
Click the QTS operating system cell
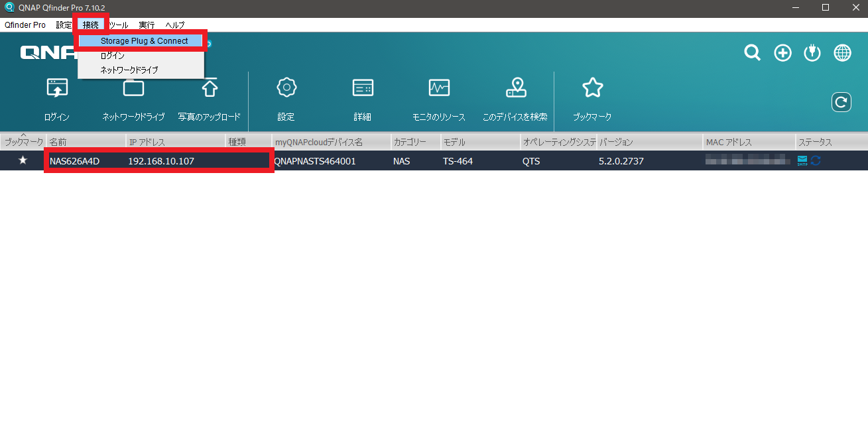[x=531, y=161]
